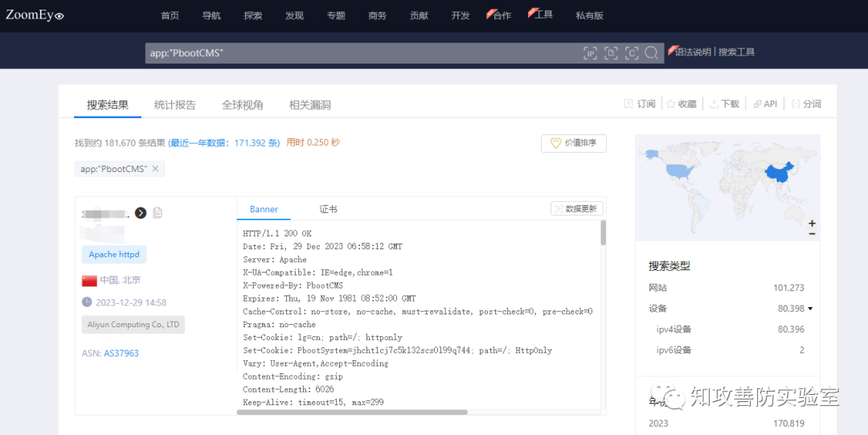Click the Apache httpd tag
The width and height of the screenshot is (868, 435).
tap(114, 254)
